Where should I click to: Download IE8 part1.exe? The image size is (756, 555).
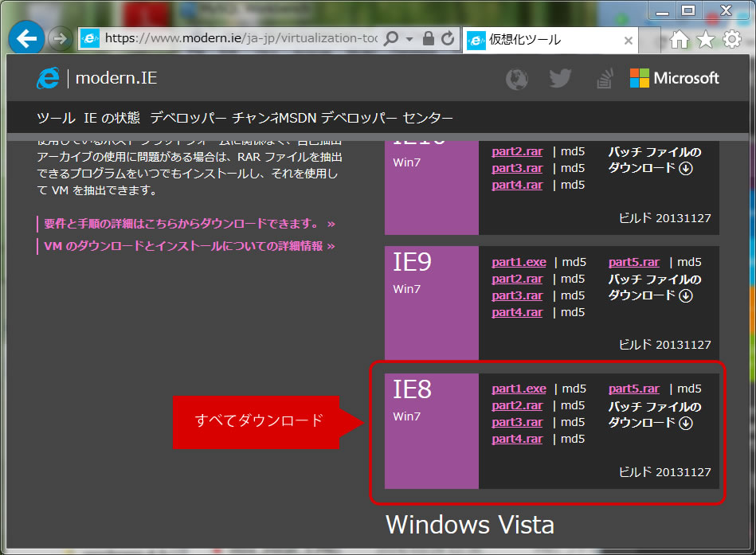click(519, 389)
